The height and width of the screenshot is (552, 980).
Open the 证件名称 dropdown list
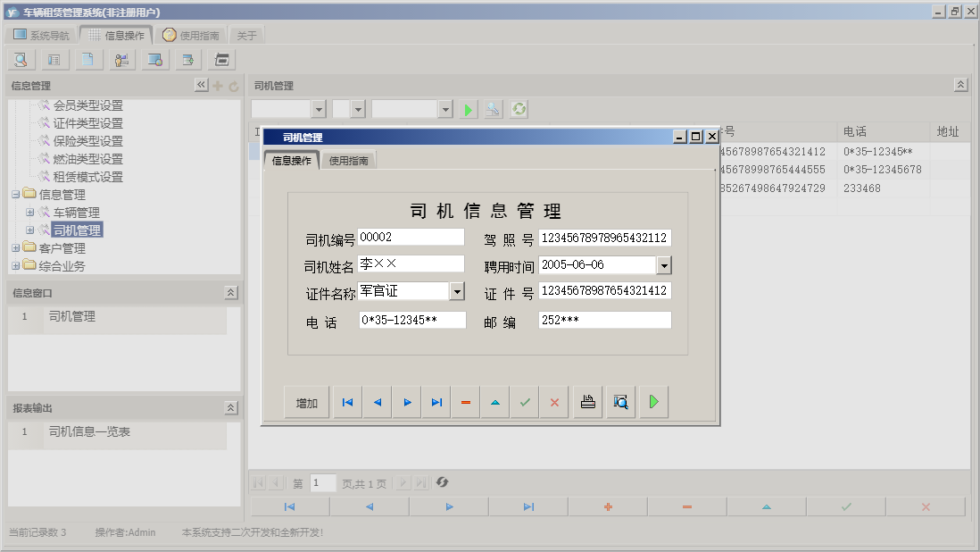coord(457,291)
